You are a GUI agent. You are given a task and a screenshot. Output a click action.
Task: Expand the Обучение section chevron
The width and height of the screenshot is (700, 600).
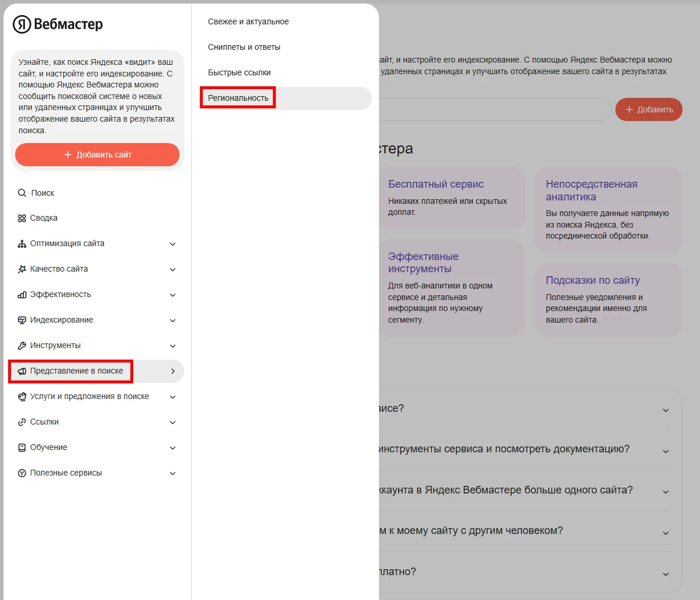coord(172,448)
